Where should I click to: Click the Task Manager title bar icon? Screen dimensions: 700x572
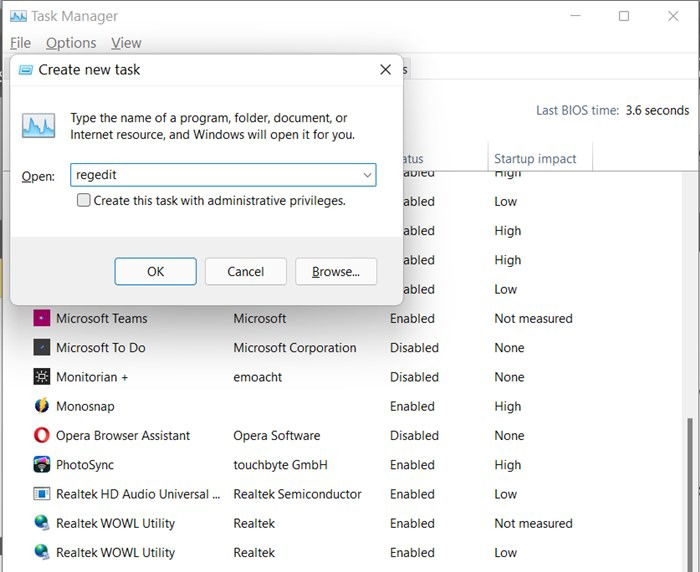[x=18, y=17]
